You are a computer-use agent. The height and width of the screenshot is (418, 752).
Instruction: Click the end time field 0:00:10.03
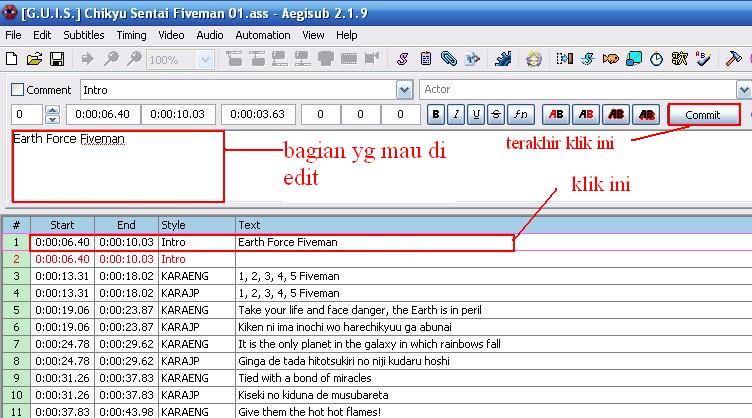178,115
